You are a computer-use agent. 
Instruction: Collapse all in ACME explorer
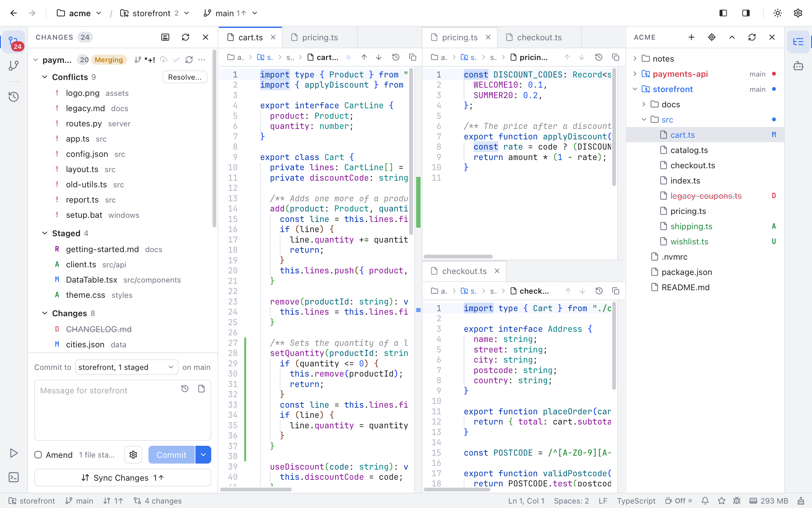(732, 37)
